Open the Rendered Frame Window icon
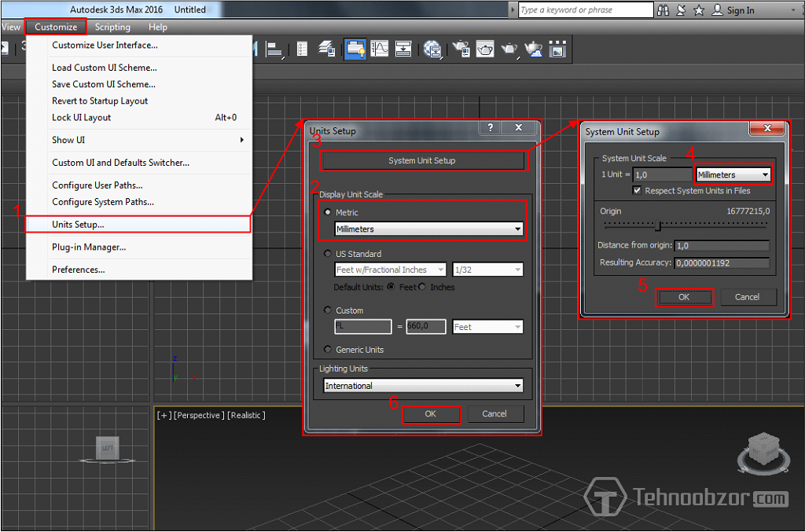Screen dimensions: 805x532 [485, 49]
